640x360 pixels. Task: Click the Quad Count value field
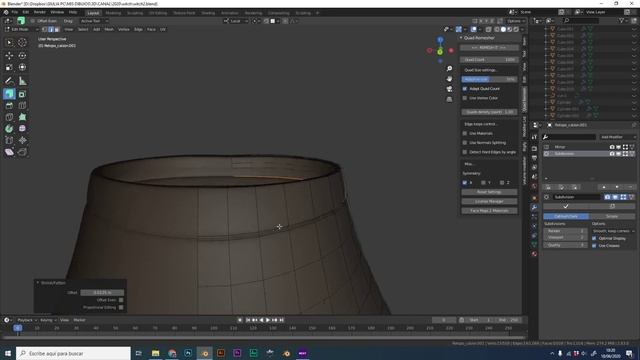coord(489,60)
